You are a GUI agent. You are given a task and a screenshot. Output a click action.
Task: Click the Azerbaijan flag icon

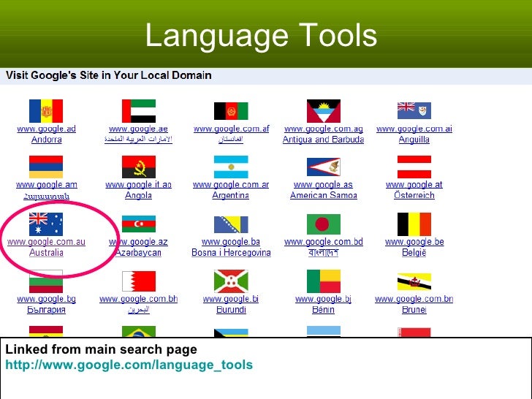coord(139,224)
